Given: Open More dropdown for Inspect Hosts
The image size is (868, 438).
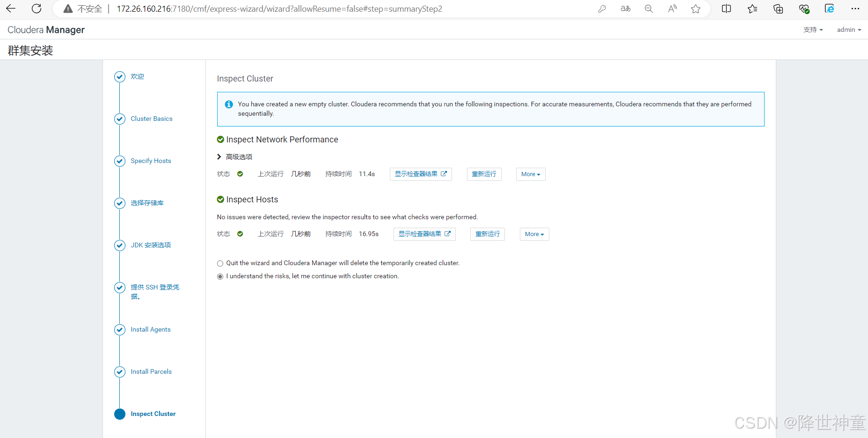Looking at the screenshot, I should coord(534,234).
